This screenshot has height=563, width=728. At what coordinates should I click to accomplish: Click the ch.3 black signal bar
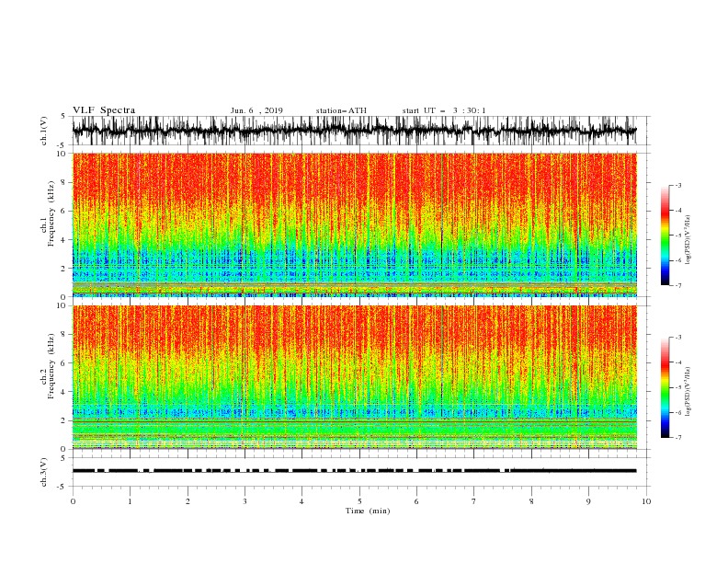click(354, 471)
